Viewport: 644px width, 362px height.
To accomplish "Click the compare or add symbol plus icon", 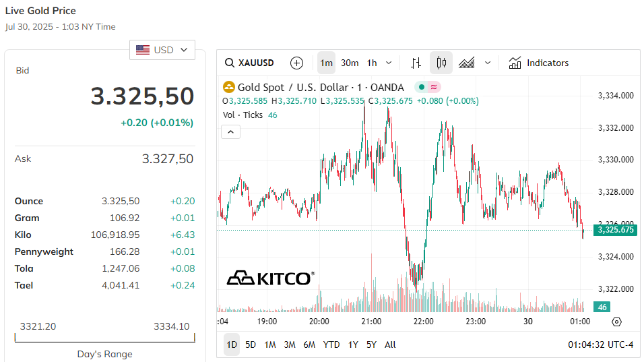I will pos(296,63).
